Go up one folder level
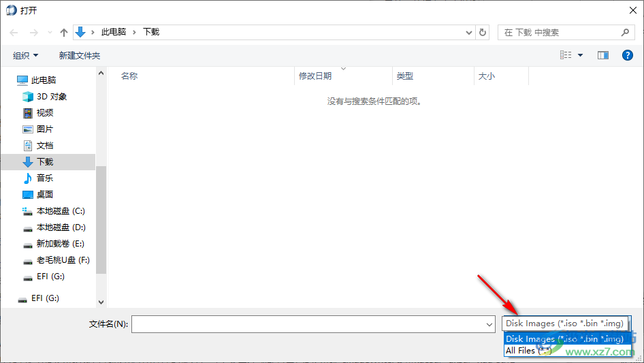 (64, 33)
